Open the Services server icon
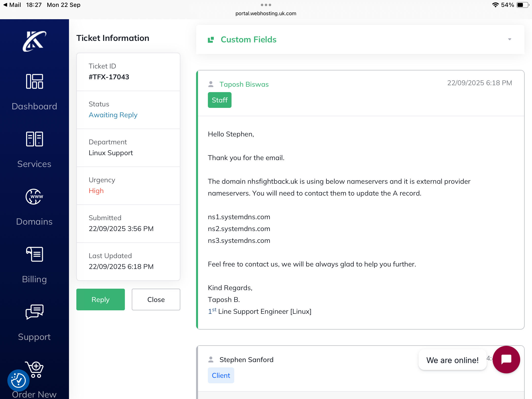 (34, 139)
